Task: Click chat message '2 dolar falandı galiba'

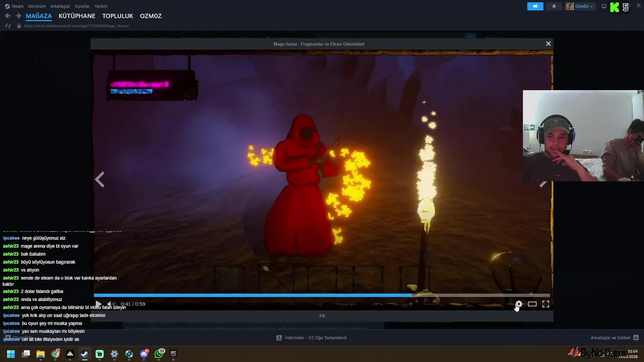Action: [42, 292]
